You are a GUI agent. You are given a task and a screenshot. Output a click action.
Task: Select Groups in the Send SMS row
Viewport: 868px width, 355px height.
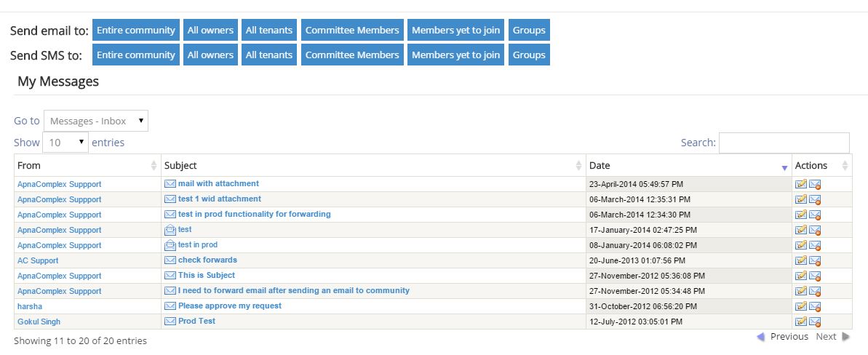[x=529, y=55]
